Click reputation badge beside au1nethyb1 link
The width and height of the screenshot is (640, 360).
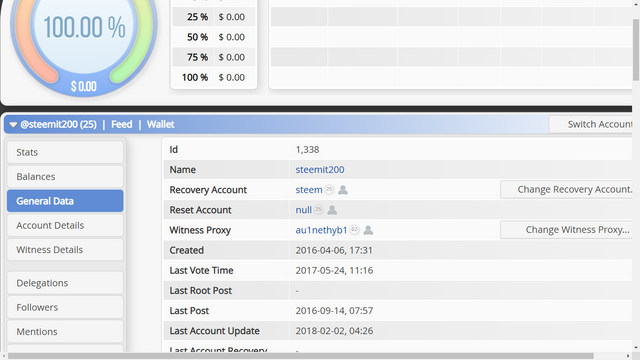coord(354,230)
